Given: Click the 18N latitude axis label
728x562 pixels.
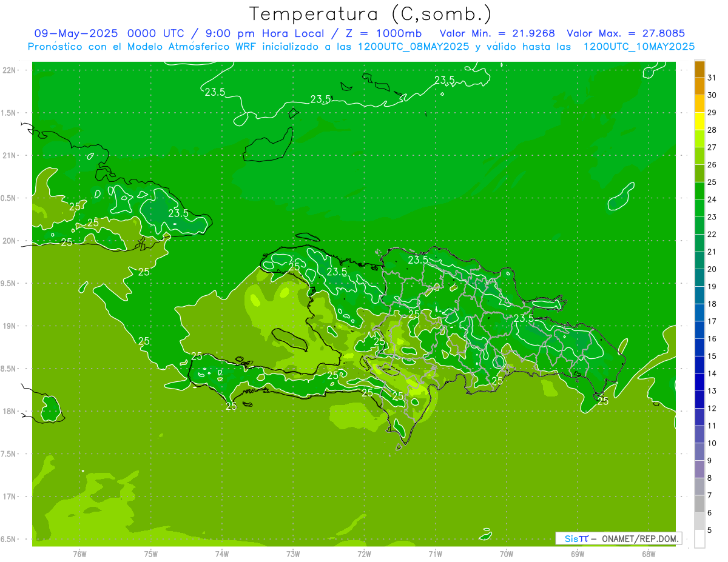Looking at the screenshot, I should tap(10, 411).
